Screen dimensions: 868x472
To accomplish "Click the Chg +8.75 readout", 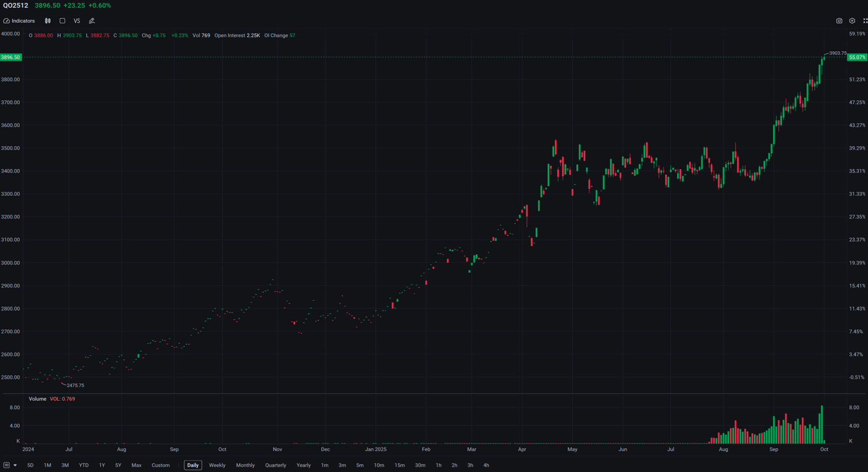I will tap(154, 36).
